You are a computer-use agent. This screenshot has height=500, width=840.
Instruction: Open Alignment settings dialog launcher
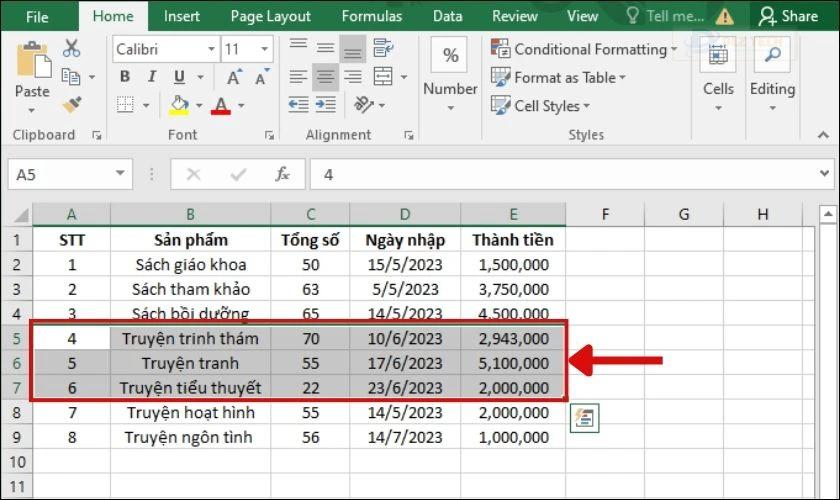409,136
